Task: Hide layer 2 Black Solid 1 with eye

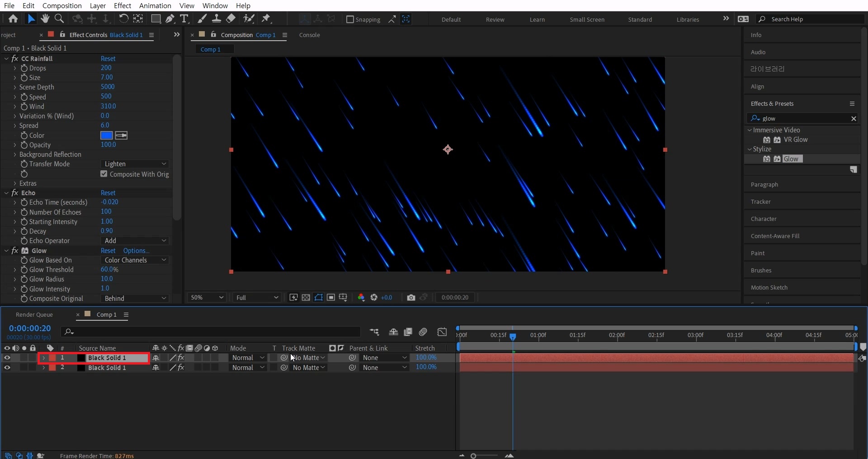Action: (x=7, y=368)
